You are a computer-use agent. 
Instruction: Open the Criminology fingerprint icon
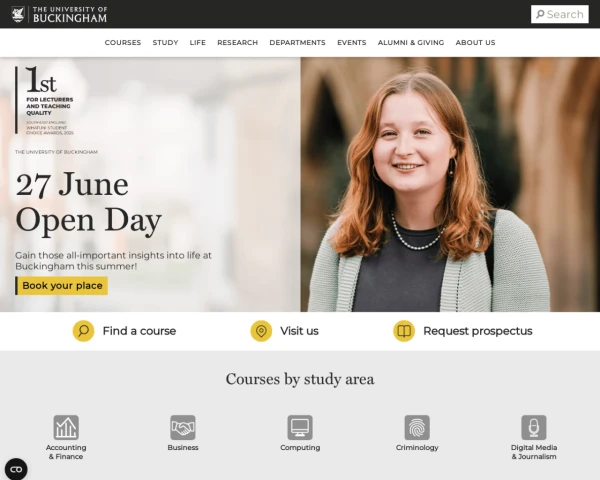pyautogui.click(x=417, y=427)
